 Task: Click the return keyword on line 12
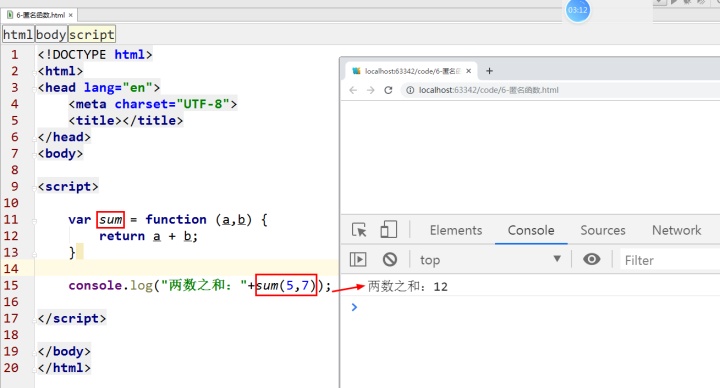(122, 236)
